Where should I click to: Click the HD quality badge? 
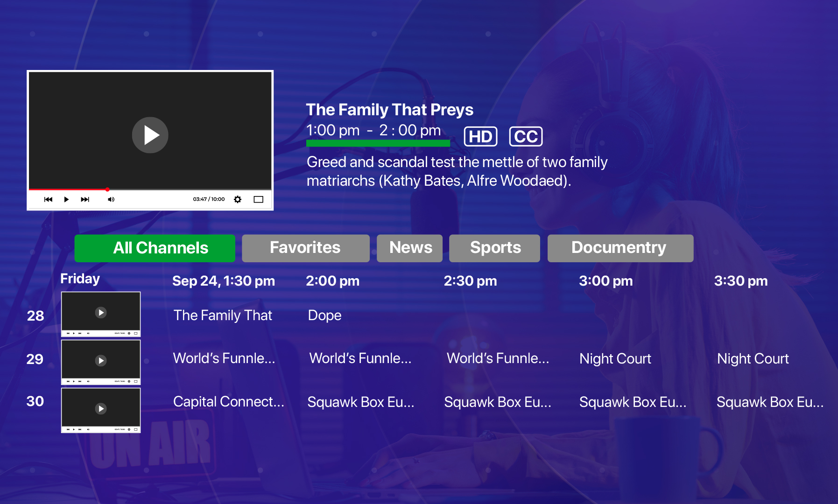coord(480,137)
